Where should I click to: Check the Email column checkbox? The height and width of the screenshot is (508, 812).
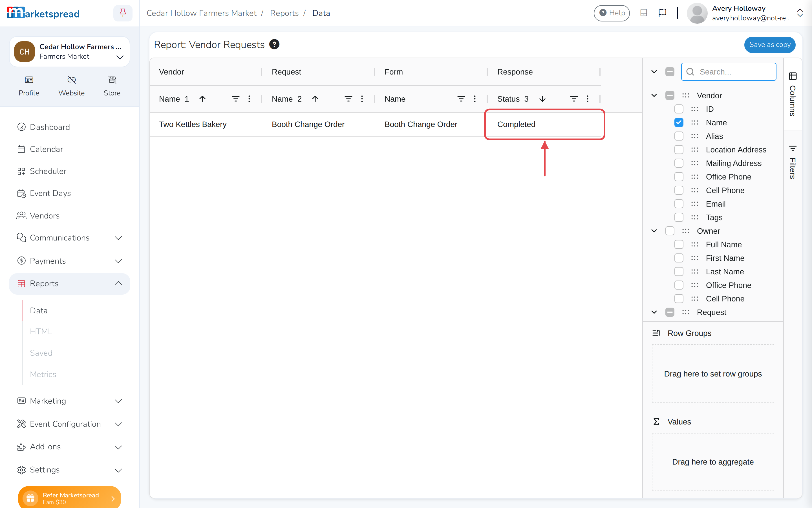(678, 204)
